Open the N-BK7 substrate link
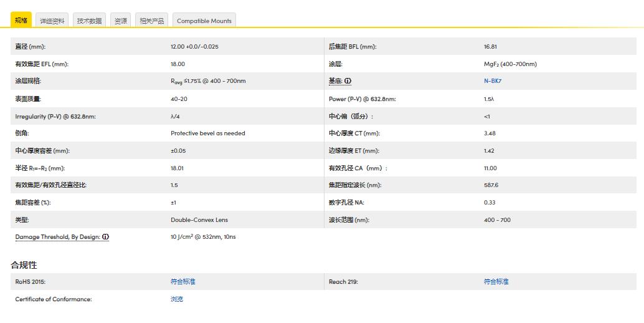 pos(493,81)
